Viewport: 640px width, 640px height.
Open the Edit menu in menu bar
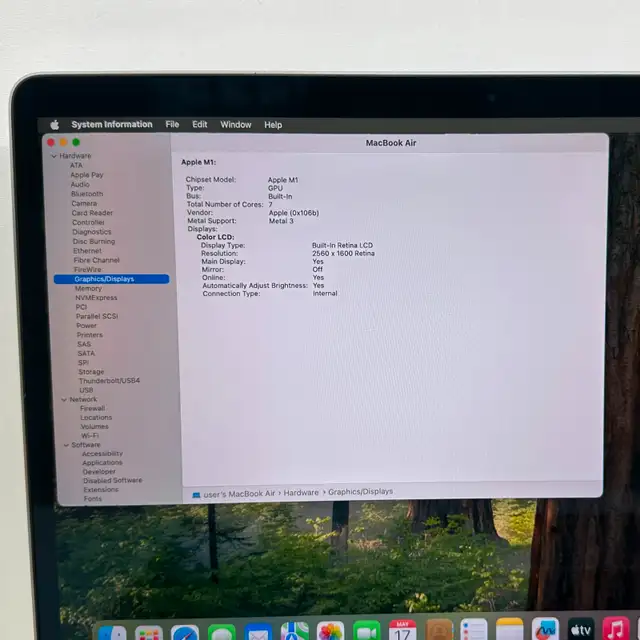(x=200, y=125)
